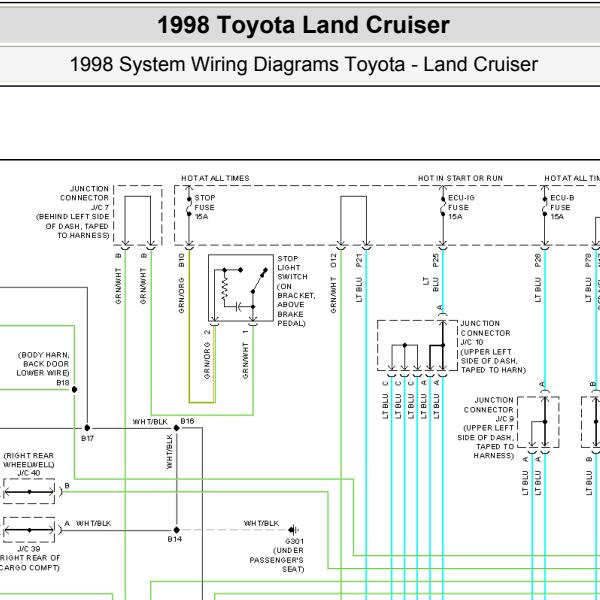Select the 'HOT IN START OR RUN' label
Image resolution: width=600 pixels, height=600 pixels.
coord(460,178)
